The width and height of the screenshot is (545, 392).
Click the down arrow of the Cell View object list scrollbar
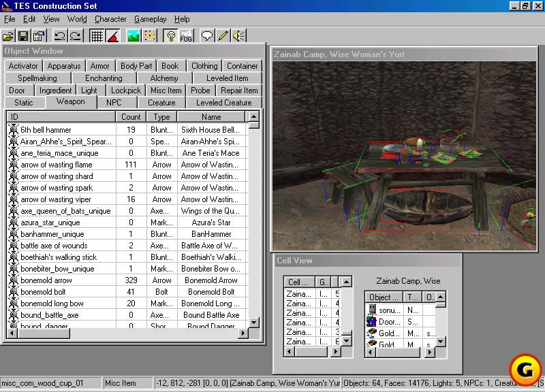pos(440,342)
